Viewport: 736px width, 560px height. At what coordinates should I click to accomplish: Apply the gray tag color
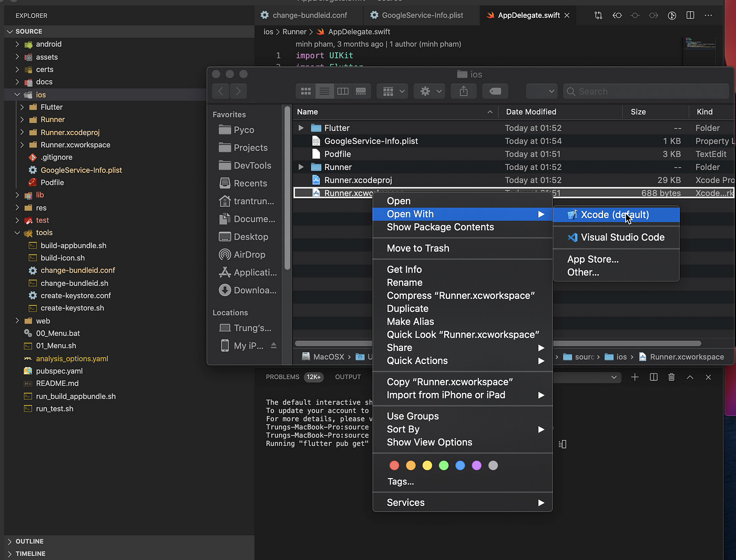(493, 465)
